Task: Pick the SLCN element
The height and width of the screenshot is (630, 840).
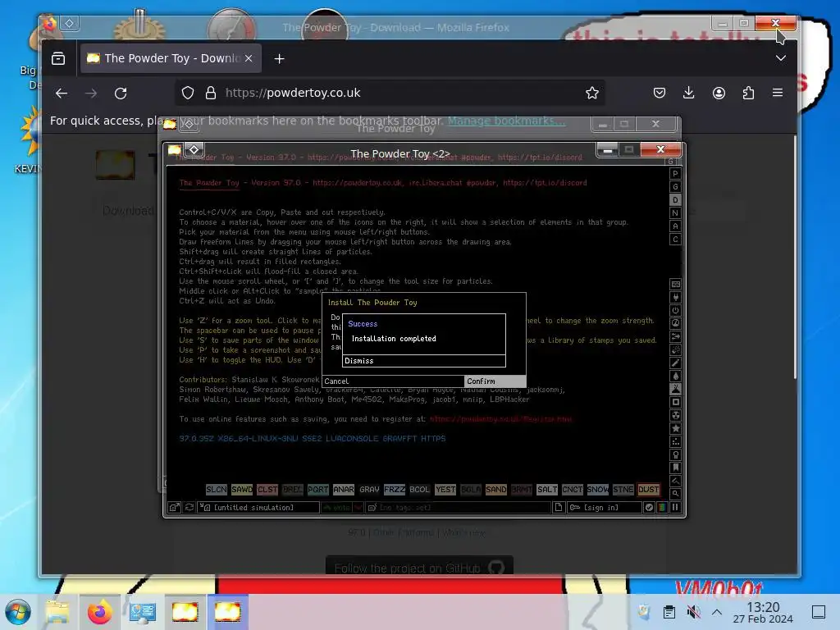Action: click(x=217, y=490)
